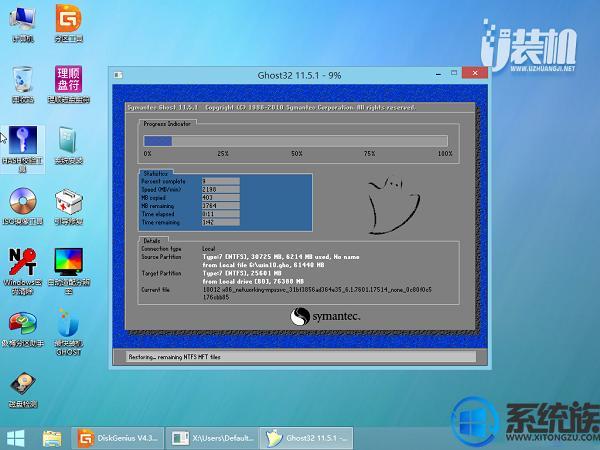Click the Connection type Local text
Screen dimensions: 600x450
click(x=209, y=249)
